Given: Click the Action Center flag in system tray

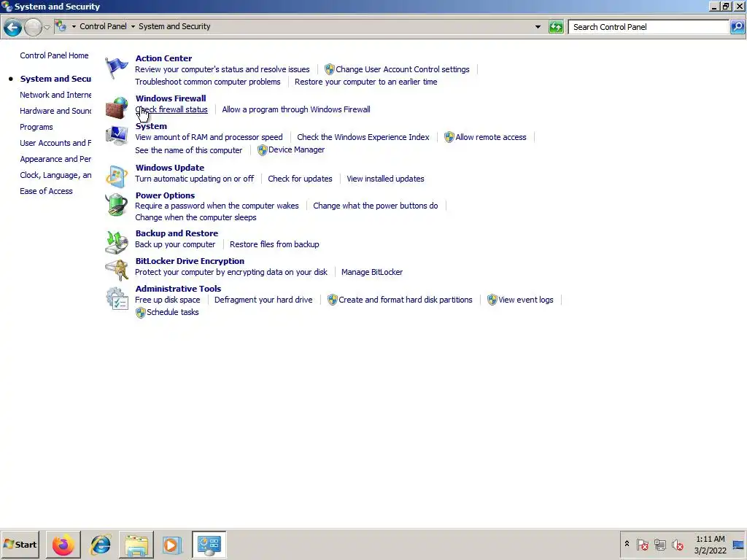Looking at the screenshot, I should (x=643, y=544).
